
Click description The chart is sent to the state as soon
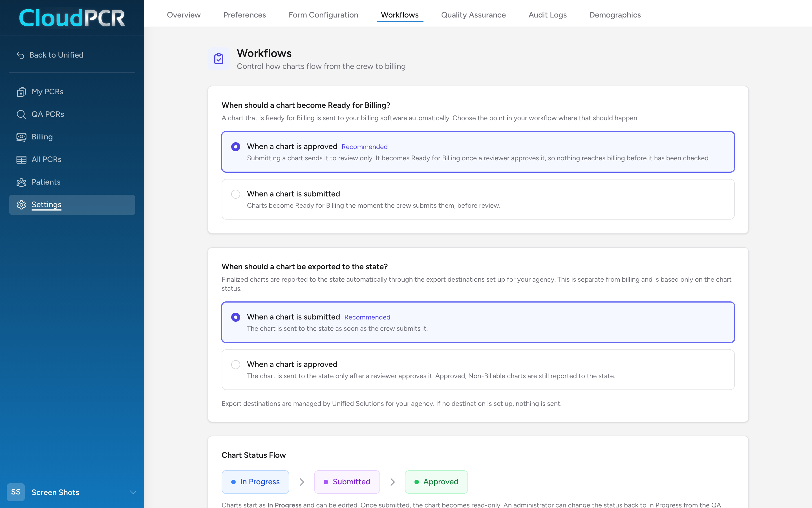(x=337, y=329)
